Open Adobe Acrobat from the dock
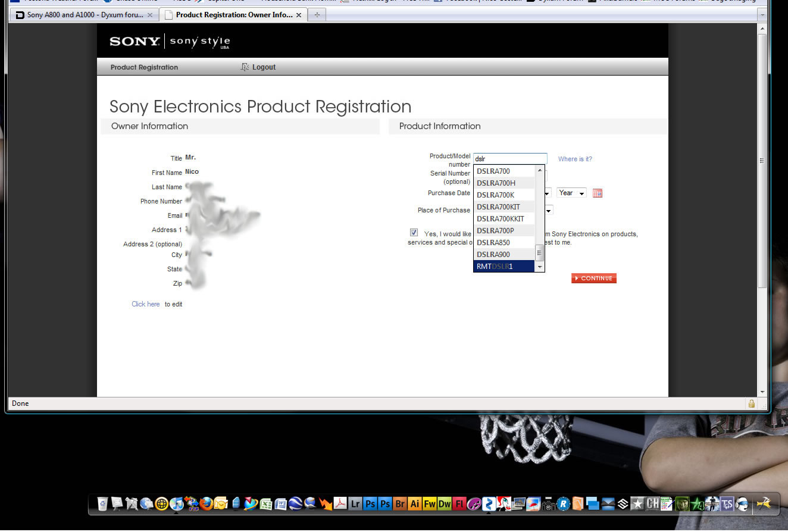The image size is (788, 532). click(340, 504)
